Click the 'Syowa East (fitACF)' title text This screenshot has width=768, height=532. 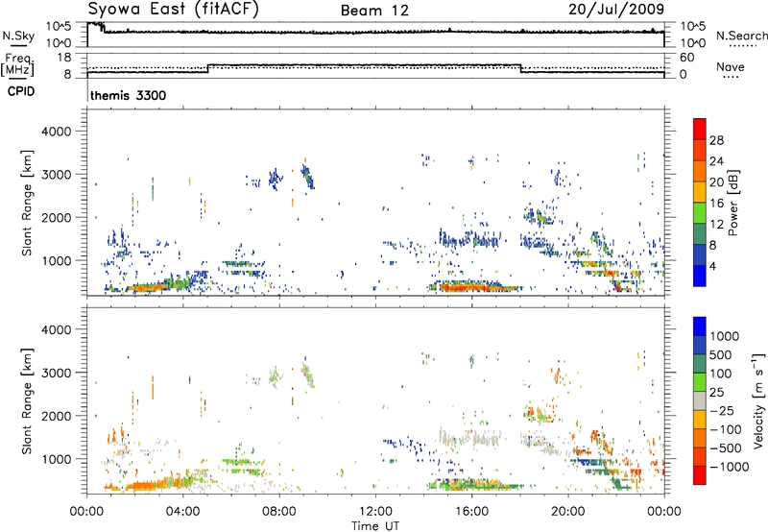coord(173,10)
